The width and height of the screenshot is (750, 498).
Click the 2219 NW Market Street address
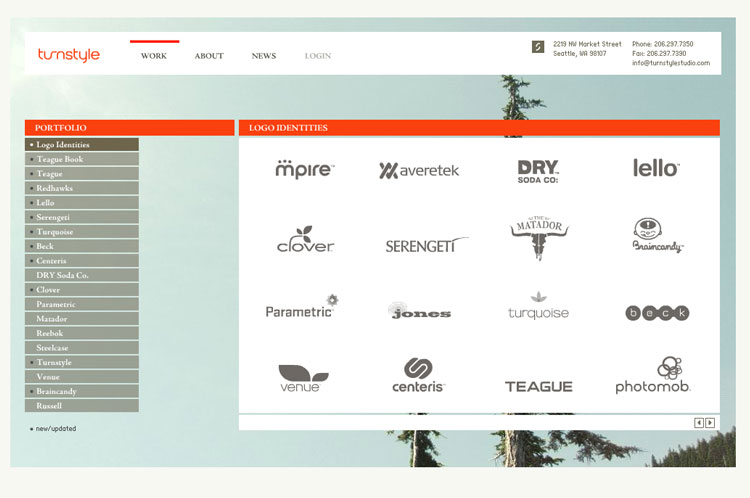tap(587, 44)
